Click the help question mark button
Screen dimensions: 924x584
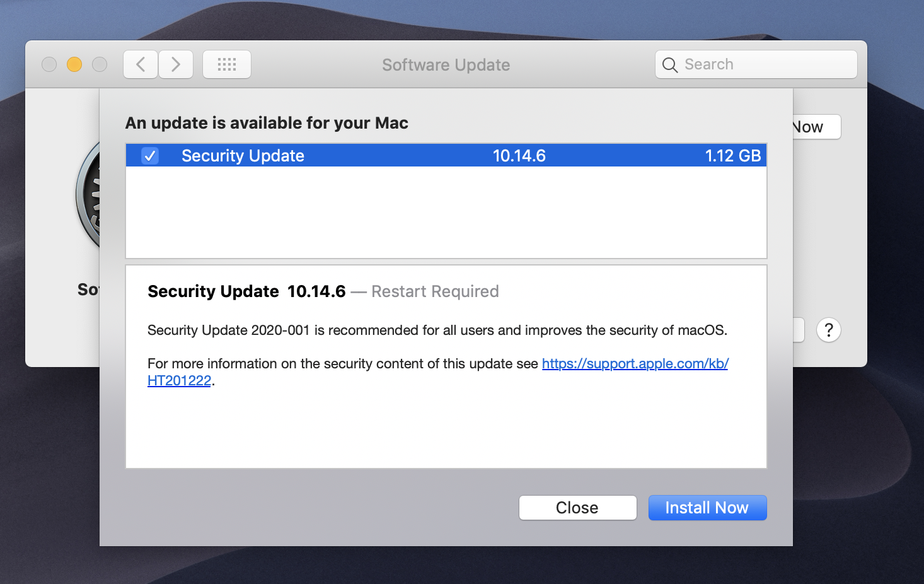pos(829,330)
